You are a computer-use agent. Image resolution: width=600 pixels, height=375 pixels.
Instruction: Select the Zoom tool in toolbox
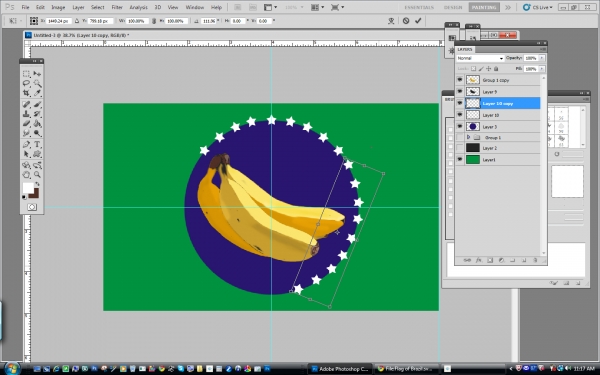pyautogui.click(x=37, y=175)
